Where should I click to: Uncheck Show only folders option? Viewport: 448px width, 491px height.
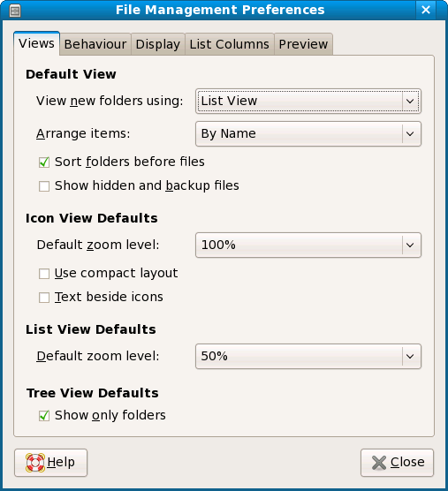pyautogui.click(x=44, y=416)
